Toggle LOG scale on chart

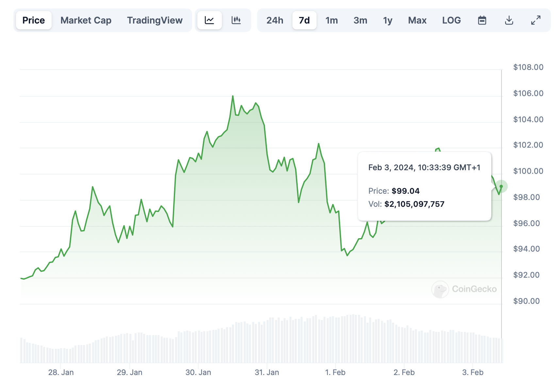[451, 20]
